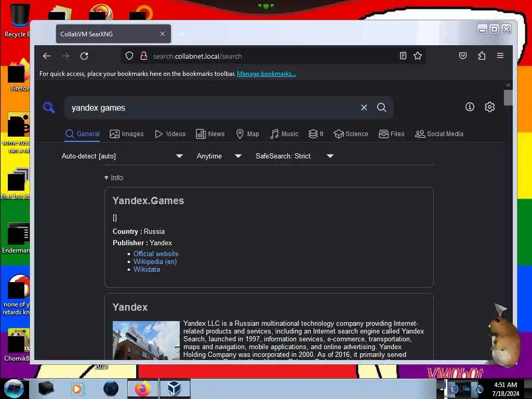Click the Yandex building thumbnail image
The width and height of the screenshot is (532, 399).
(x=146, y=340)
